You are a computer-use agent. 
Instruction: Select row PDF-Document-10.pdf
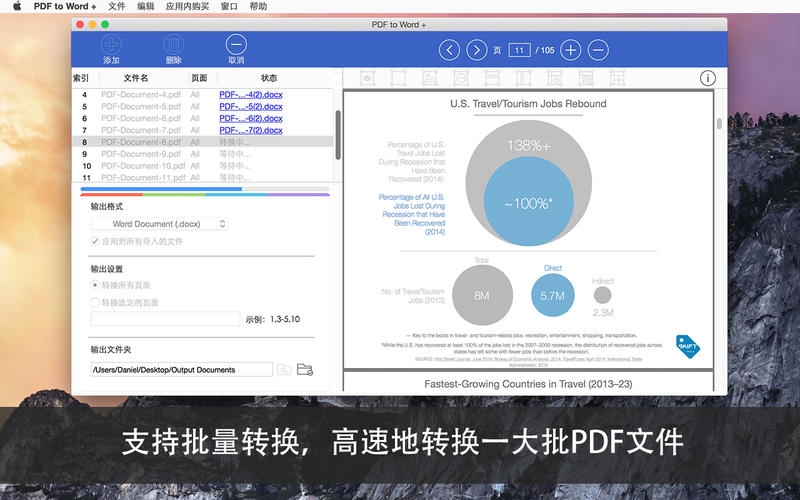coord(203,166)
